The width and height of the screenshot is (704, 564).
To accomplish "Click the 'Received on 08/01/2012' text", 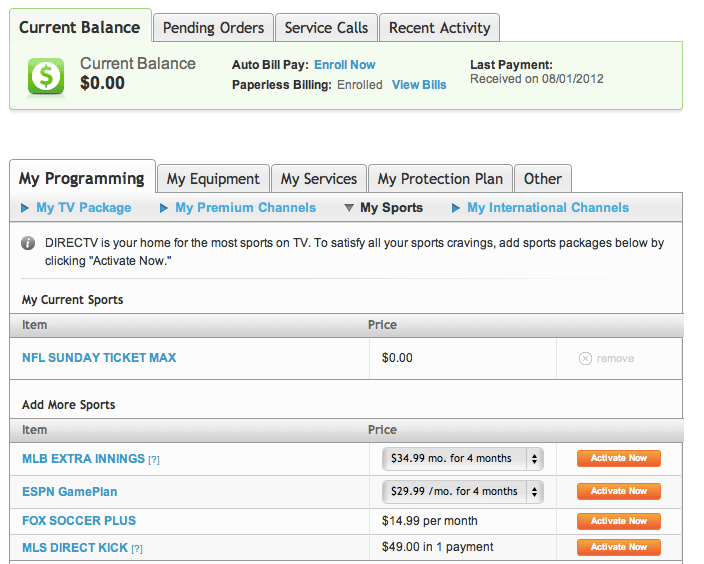I will coord(537,79).
